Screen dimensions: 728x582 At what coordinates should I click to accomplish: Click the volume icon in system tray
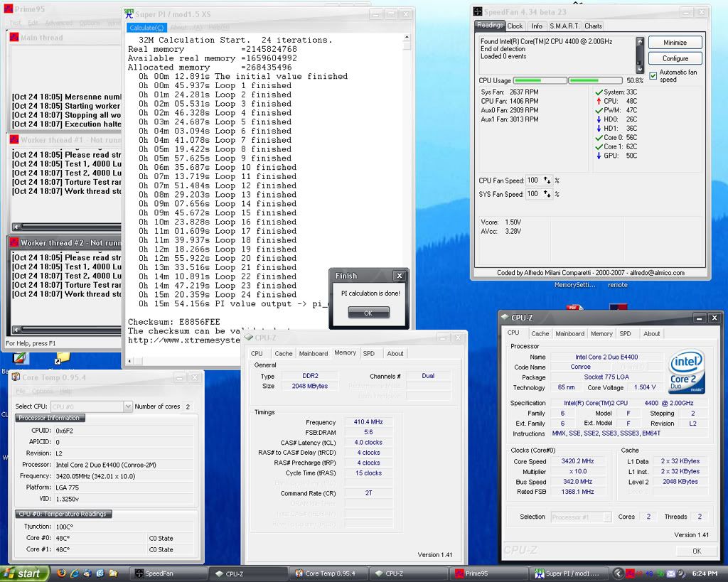pos(680,573)
